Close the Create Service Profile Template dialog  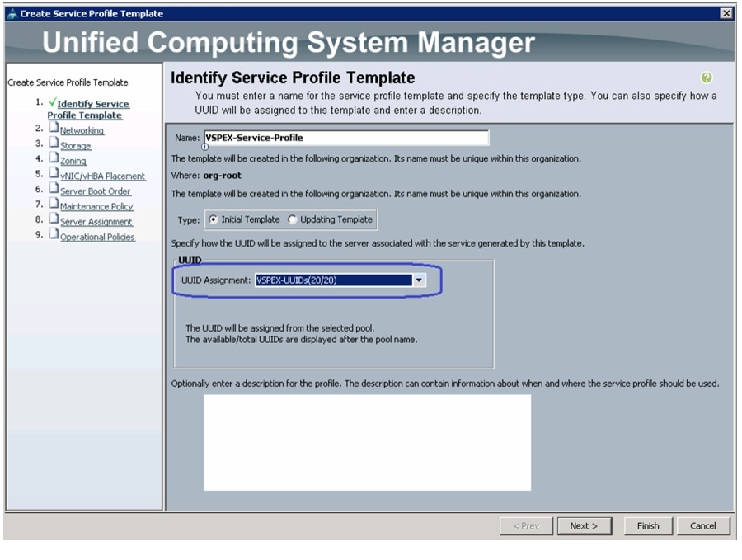[726, 13]
